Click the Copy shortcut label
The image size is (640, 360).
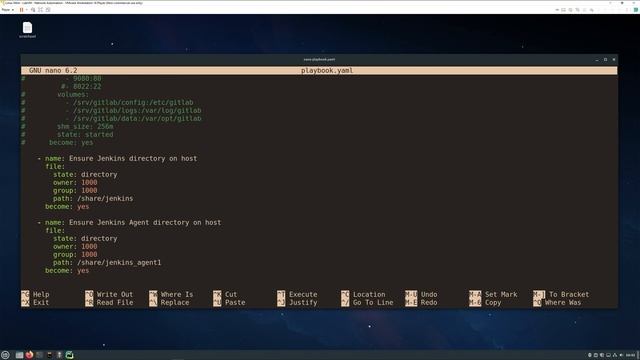493,302
